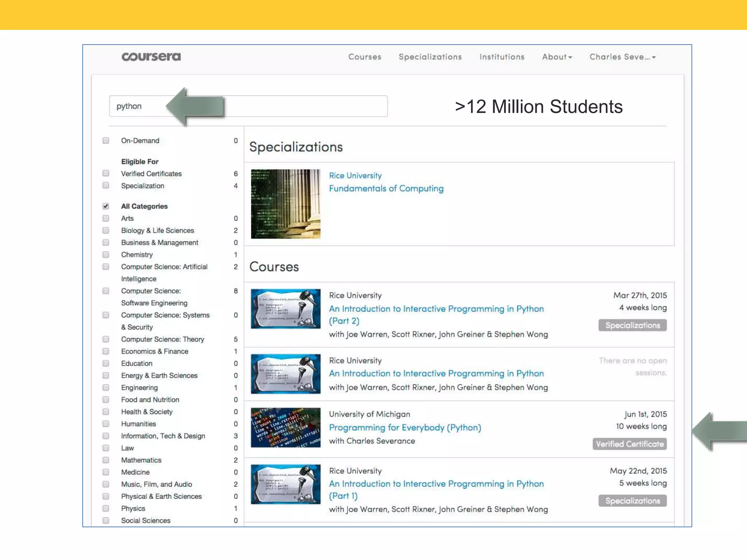Open the Fundamentals of Computing thumbnail
Image resolution: width=747 pixels, height=560 pixels.
tap(286, 204)
